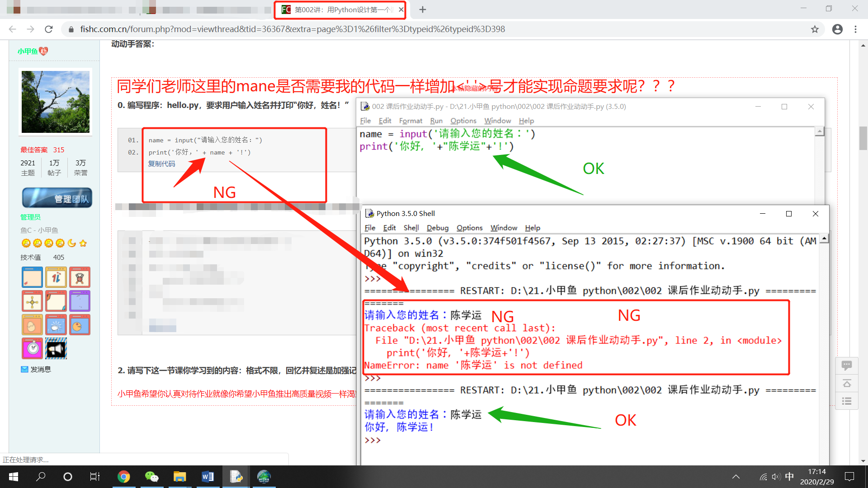Click the browser page vertical scrollbar thumb
This screenshot has height=488, width=868.
pyautogui.click(x=863, y=138)
